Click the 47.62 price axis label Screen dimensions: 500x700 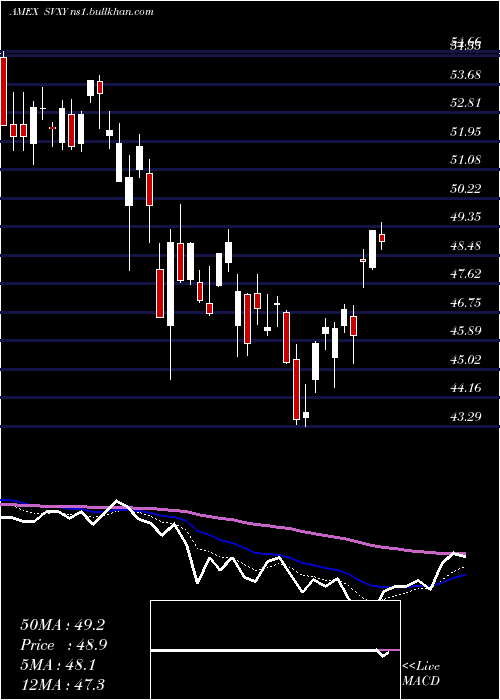coord(465,274)
